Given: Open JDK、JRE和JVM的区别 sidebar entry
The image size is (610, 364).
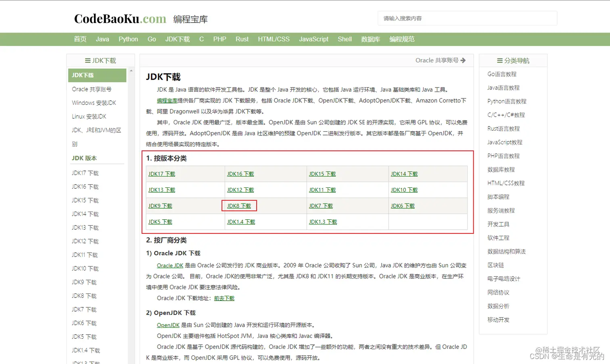Looking at the screenshot, I should pos(96,130).
